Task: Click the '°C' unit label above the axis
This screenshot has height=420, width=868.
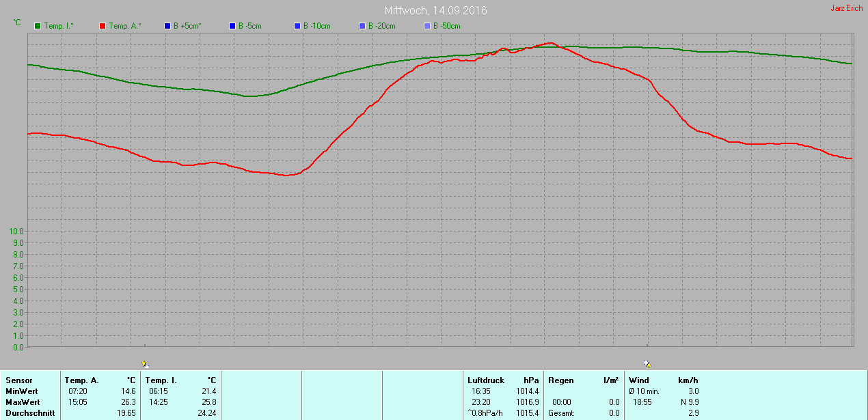Action: (x=17, y=23)
